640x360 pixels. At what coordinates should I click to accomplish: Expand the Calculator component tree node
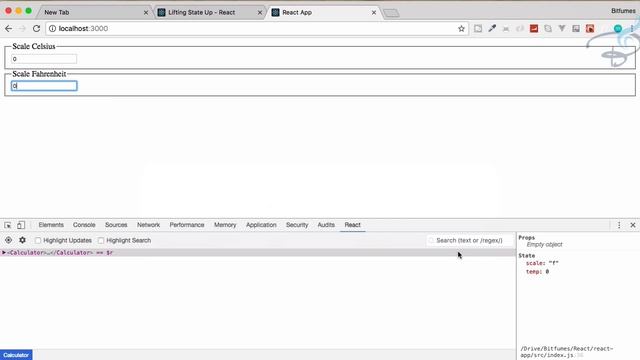pos(4,253)
